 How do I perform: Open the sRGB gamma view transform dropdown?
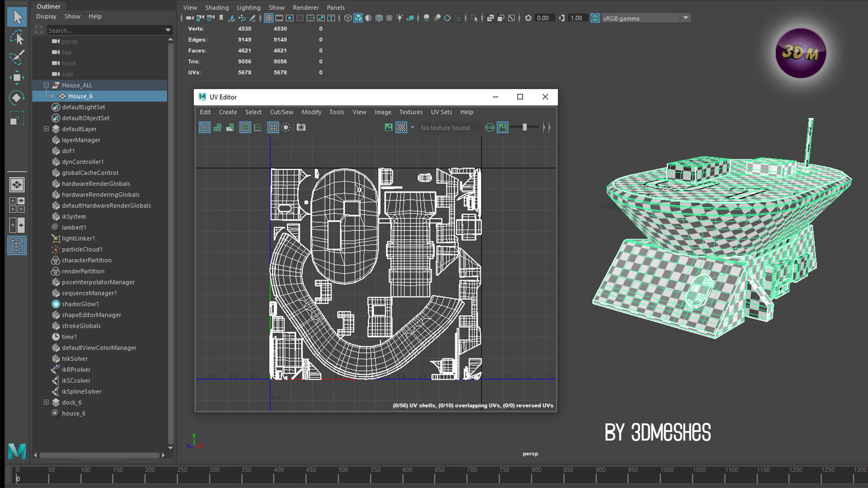(x=686, y=18)
